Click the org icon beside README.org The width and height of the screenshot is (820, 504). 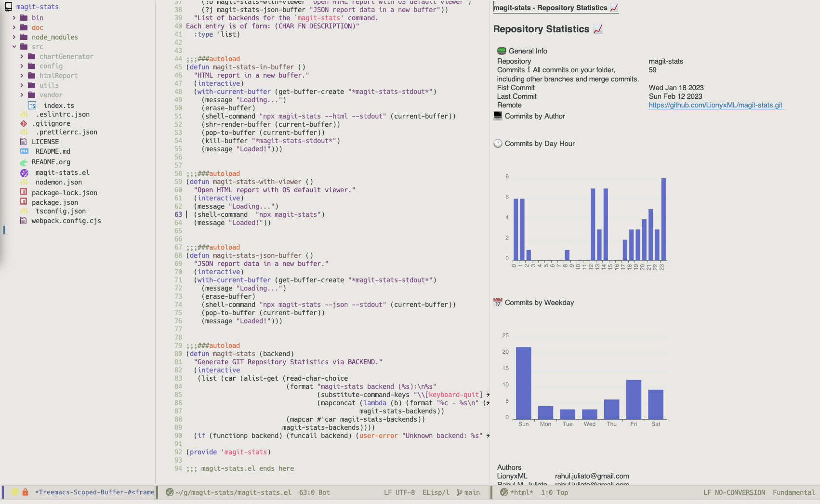coord(24,162)
